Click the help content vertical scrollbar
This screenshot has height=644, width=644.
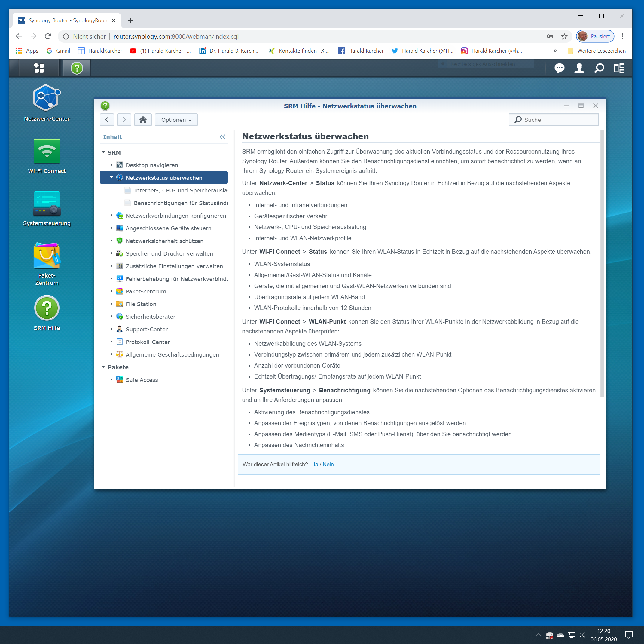click(602, 263)
